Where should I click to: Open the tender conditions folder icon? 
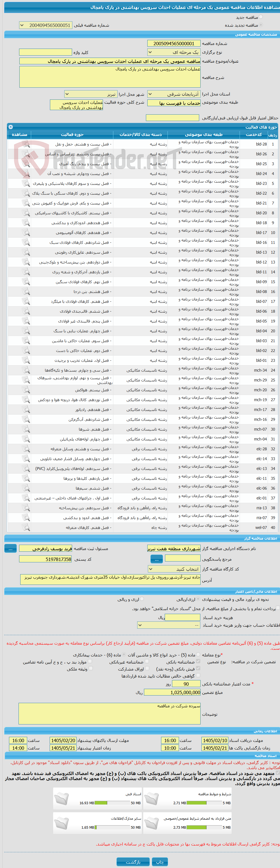tap(152, 798)
